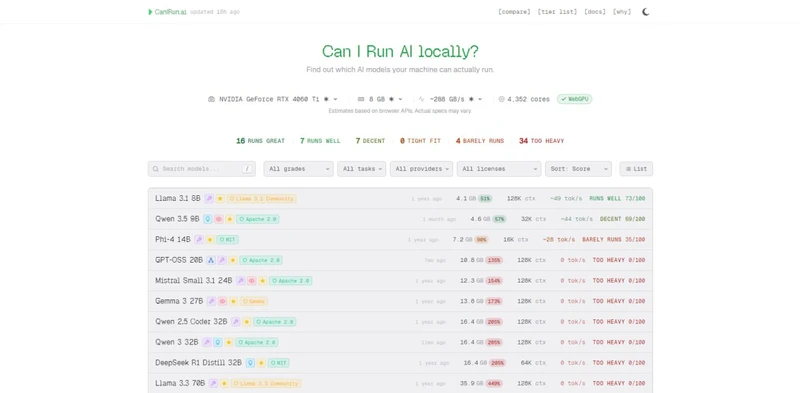This screenshot has width=800, height=393.
Task: Click the blue lightbulb icon on DeepSeek R1 Distill 32B
Action: click(250, 363)
